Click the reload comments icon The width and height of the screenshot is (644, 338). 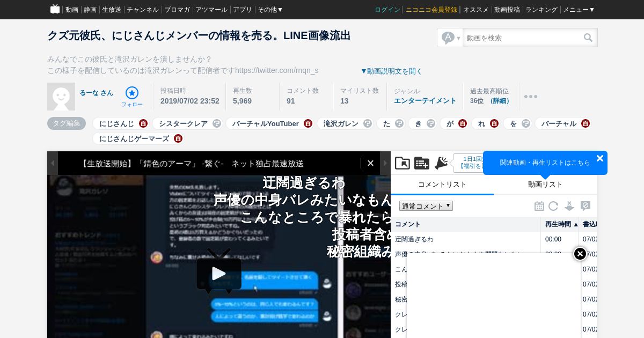pyautogui.click(x=553, y=206)
